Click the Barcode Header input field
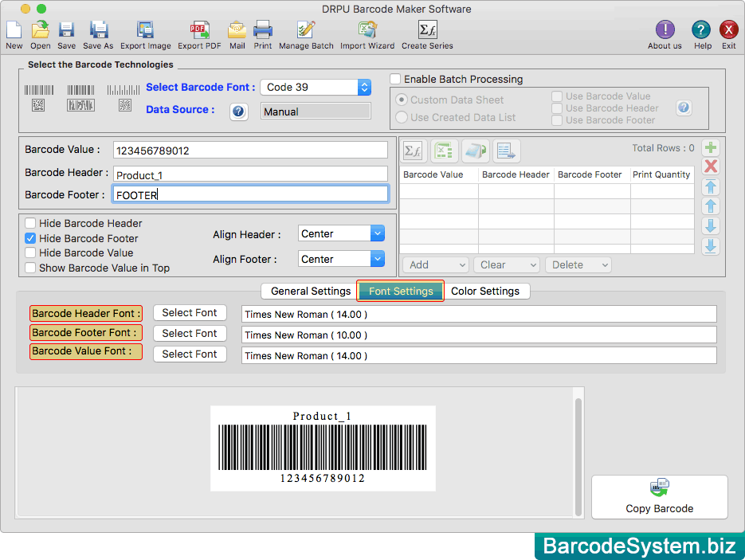Screen dimensions: 745x560 point(250,174)
